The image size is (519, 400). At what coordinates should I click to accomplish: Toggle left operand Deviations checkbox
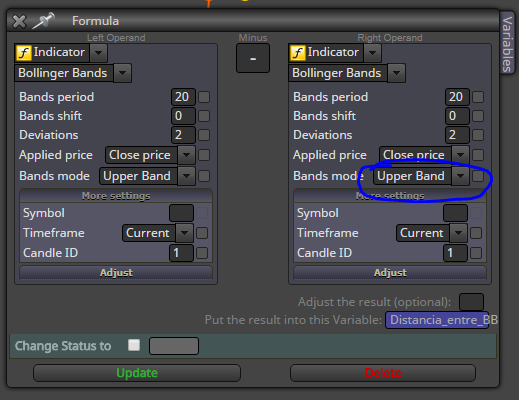click(x=204, y=135)
